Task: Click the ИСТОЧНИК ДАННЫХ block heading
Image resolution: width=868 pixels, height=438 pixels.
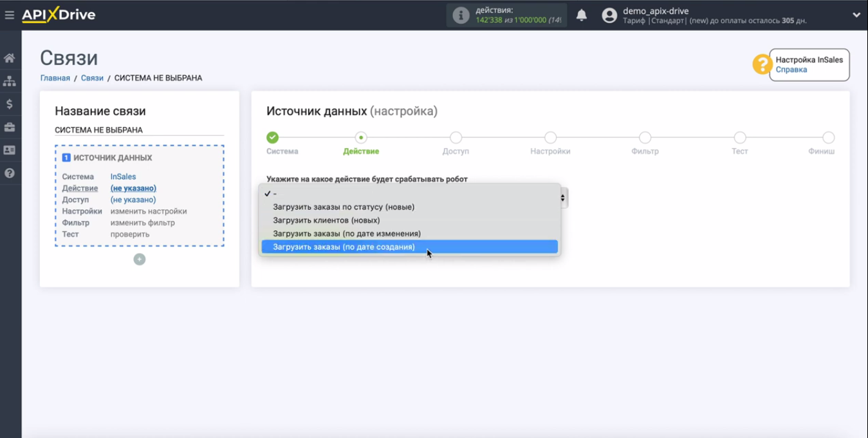Action: pyautogui.click(x=113, y=158)
